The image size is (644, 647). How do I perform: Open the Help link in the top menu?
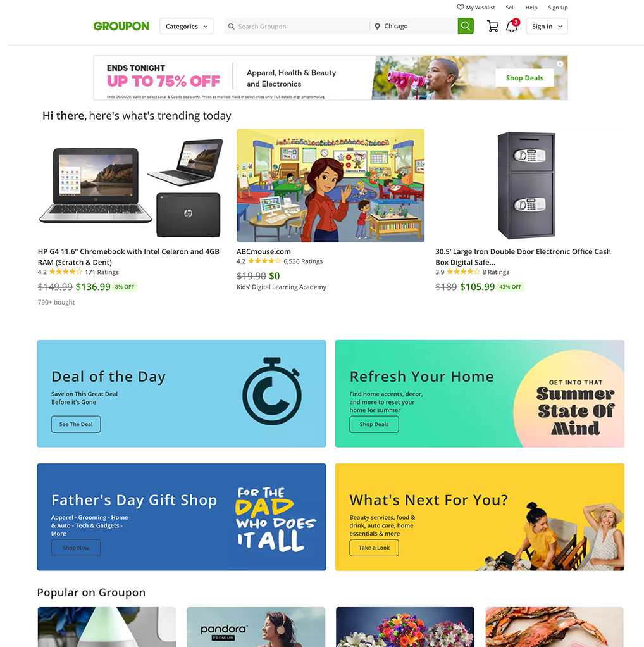pyautogui.click(x=531, y=8)
